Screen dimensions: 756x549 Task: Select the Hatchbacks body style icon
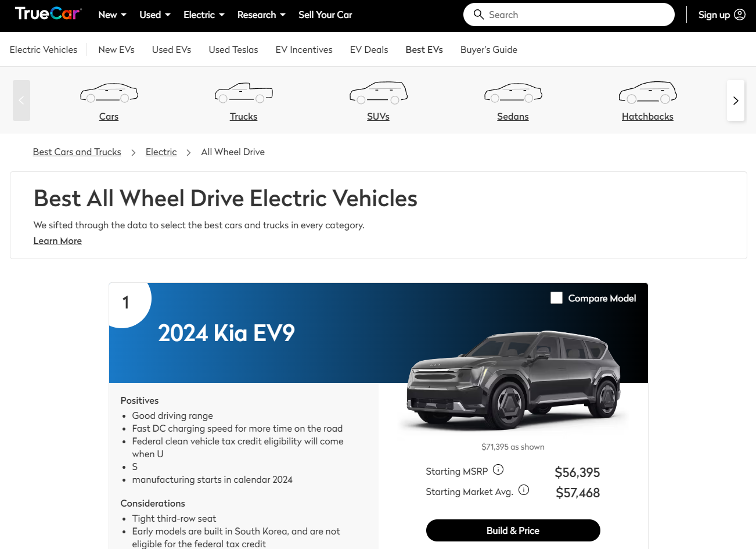coord(647,93)
